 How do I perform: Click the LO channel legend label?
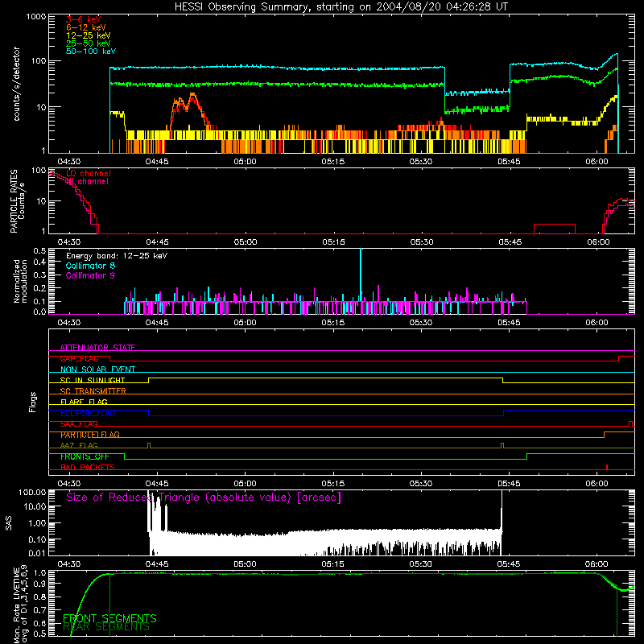[89, 173]
